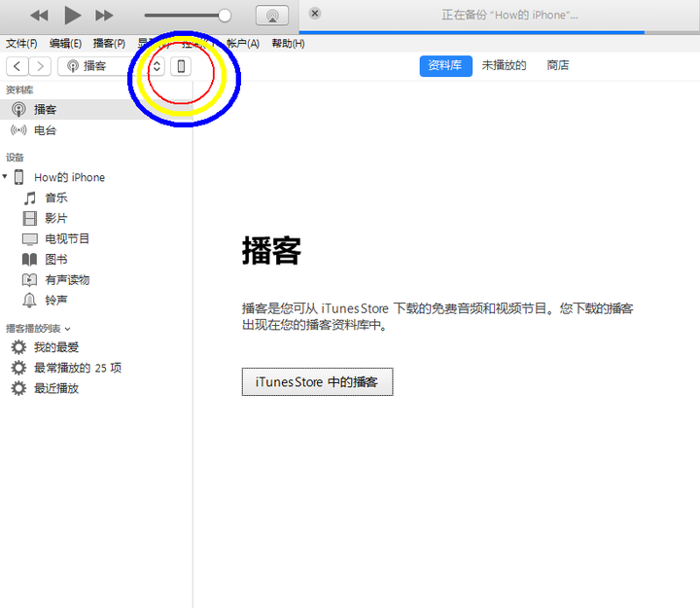Open the 播客 media type dropdown

(x=111, y=66)
